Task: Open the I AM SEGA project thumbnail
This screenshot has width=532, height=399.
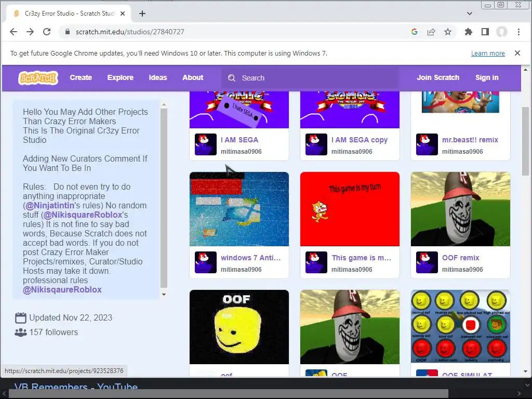Action: coord(239,110)
